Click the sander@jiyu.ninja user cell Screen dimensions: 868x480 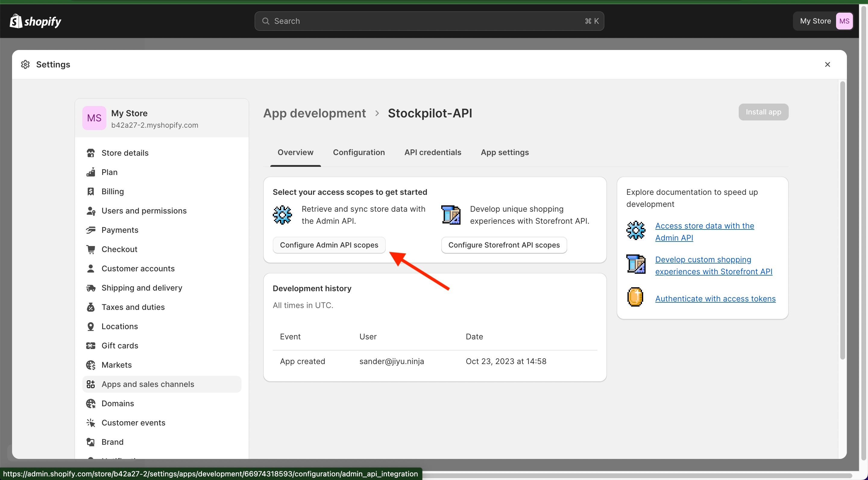tap(392, 361)
